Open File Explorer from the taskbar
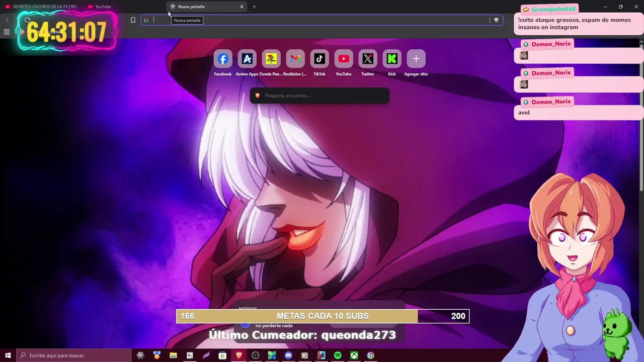The image size is (644, 362). pyautogui.click(x=173, y=355)
